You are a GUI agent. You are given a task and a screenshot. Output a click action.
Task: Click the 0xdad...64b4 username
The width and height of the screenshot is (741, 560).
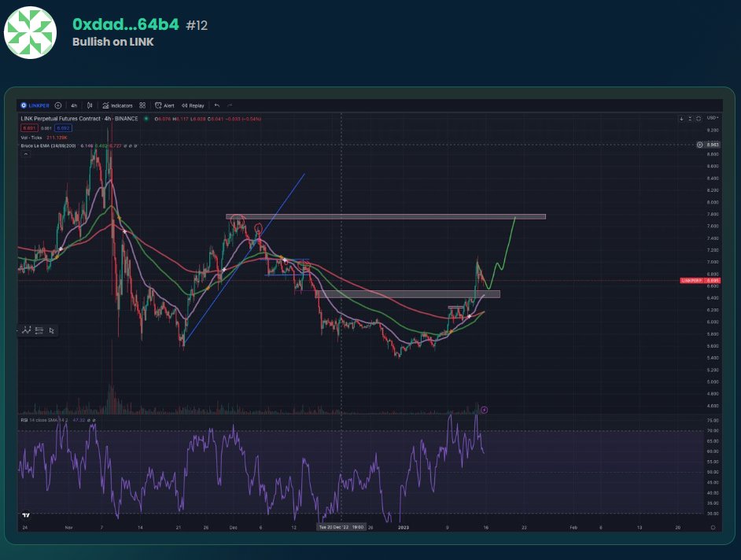click(x=126, y=24)
